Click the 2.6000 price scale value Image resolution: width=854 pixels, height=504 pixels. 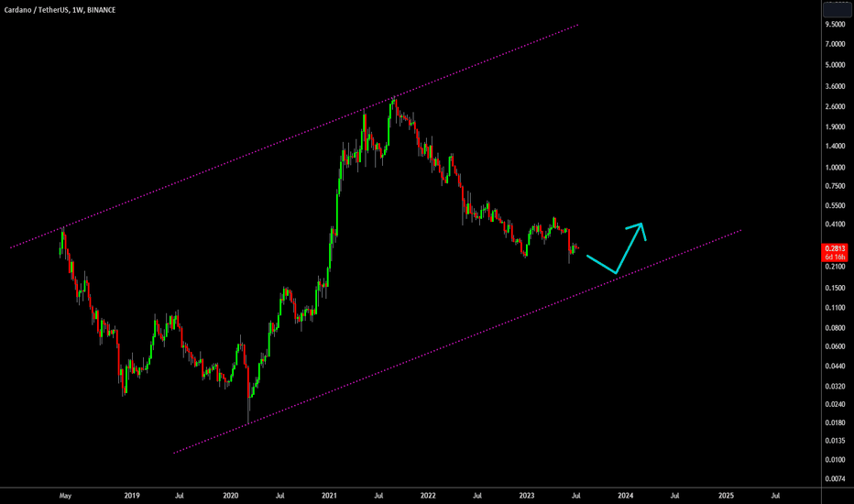[x=835, y=107]
